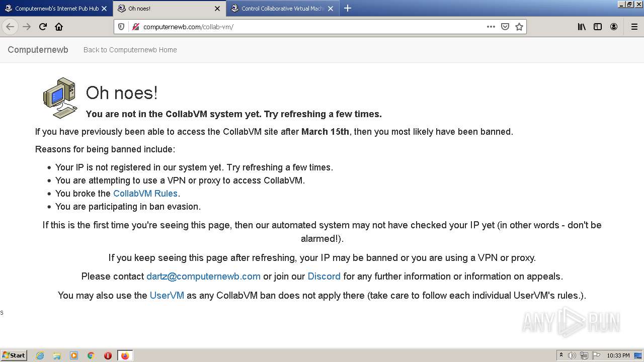The height and width of the screenshot is (362, 644).
Task: Open tracking protection shield info
Action: (121, 27)
